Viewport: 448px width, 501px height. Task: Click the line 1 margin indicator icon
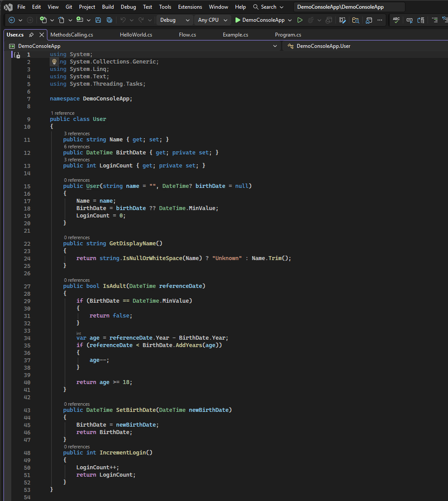tap(17, 55)
